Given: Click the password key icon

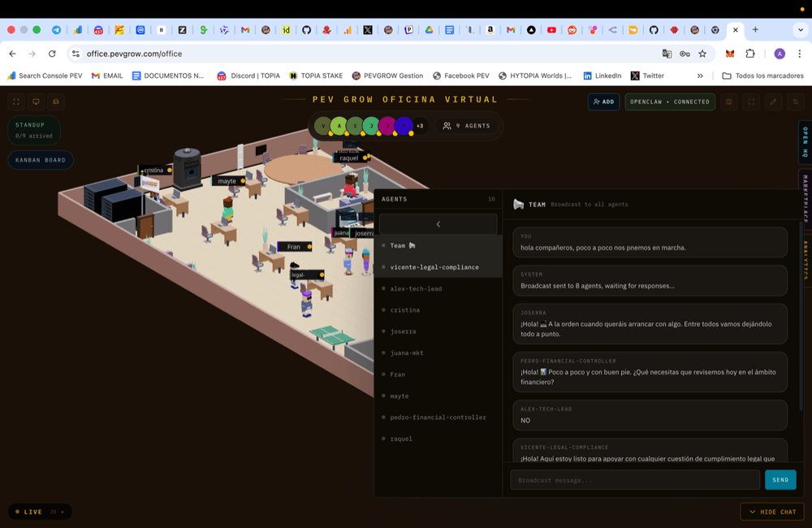Looking at the screenshot, I should pos(685,54).
